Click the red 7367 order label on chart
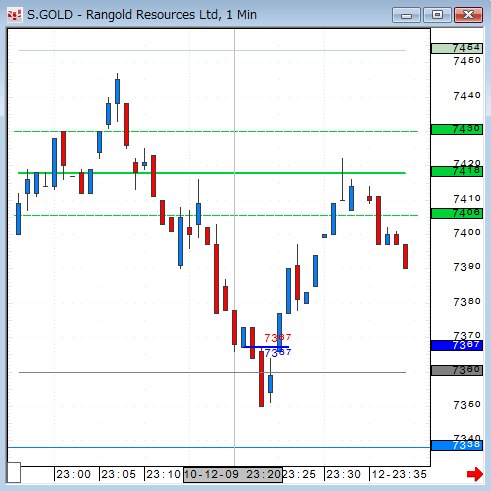The image size is (491, 491). (x=278, y=338)
